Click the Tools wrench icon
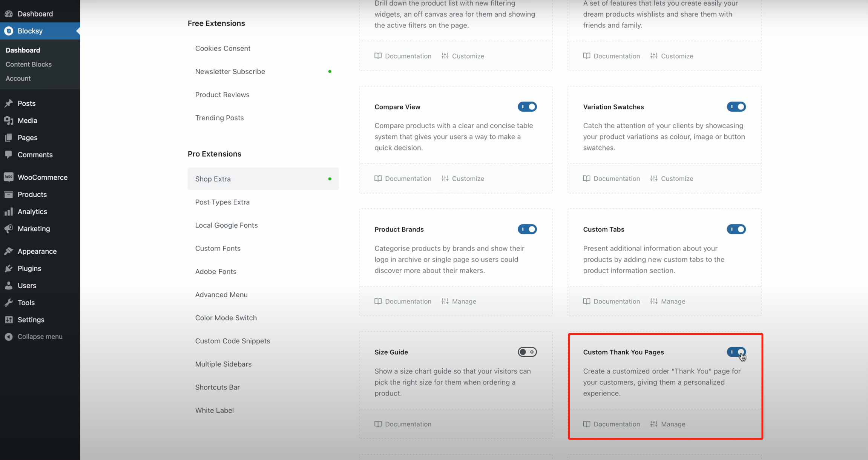868x460 pixels. pyautogui.click(x=9, y=303)
